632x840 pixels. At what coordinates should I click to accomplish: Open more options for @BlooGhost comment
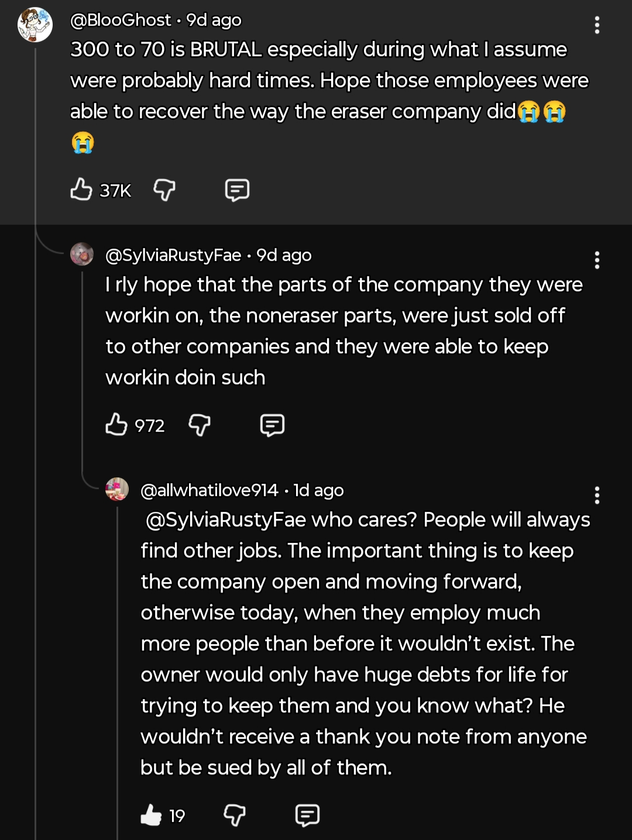pos(597,25)
